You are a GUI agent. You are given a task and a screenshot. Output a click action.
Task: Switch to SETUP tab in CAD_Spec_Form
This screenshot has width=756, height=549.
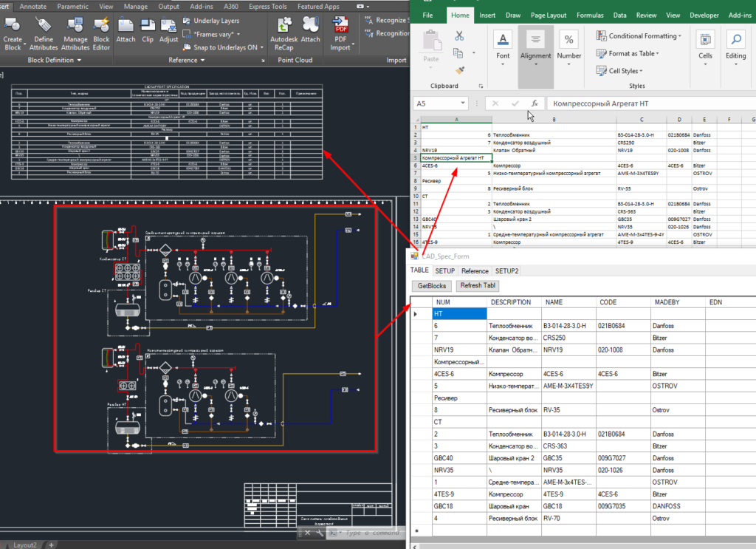[x=444, y=271]
